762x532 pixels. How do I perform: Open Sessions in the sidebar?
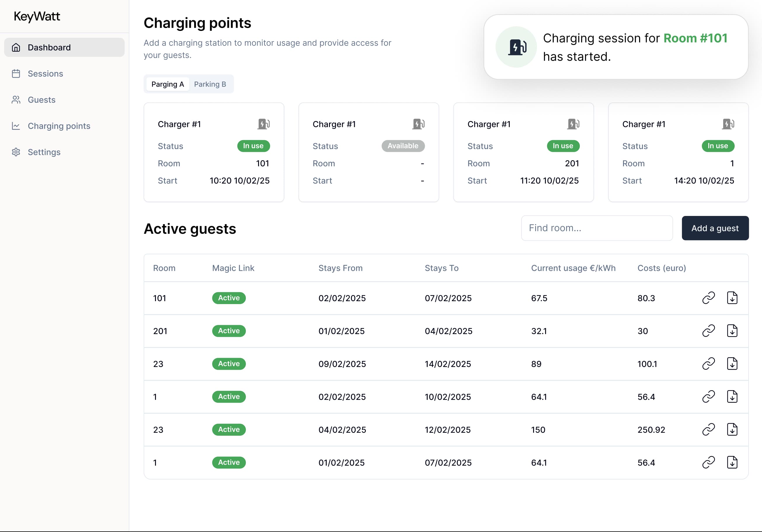coord(65,74)
